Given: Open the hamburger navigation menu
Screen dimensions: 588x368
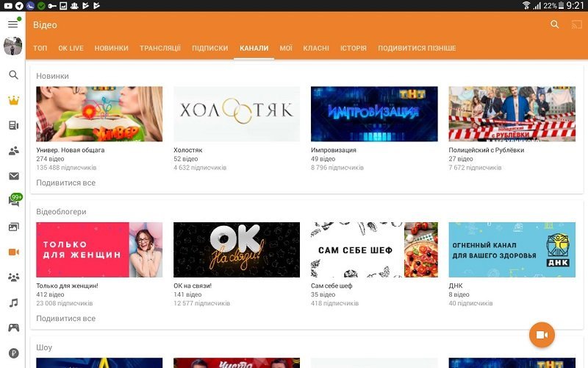Looking at the screenshot, I should tap(12, 24).
